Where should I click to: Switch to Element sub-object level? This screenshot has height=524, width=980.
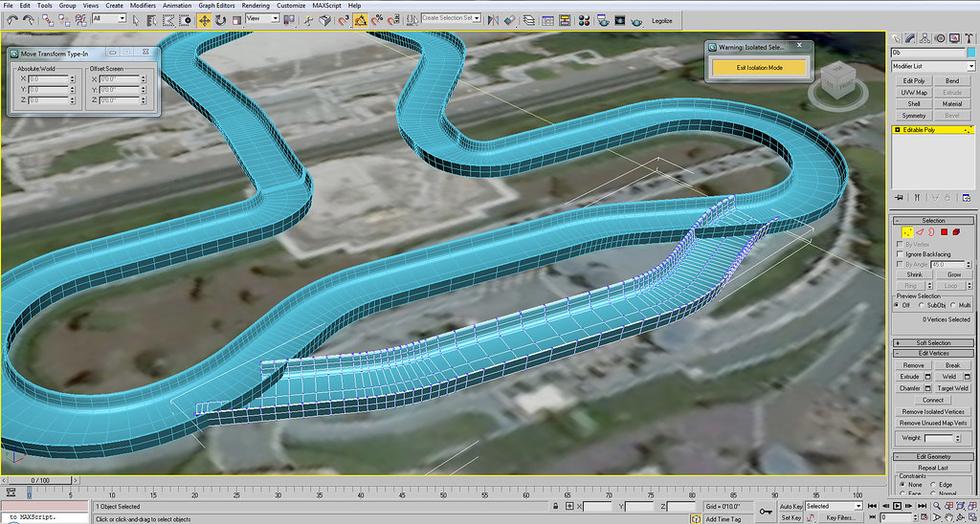956,231
